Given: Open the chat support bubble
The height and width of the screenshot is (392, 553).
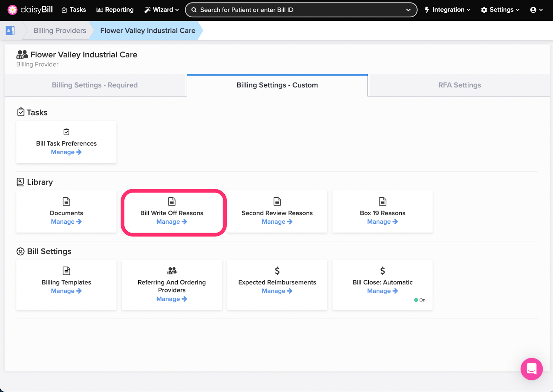Looking at the screenshot, I should click(532, 369).
